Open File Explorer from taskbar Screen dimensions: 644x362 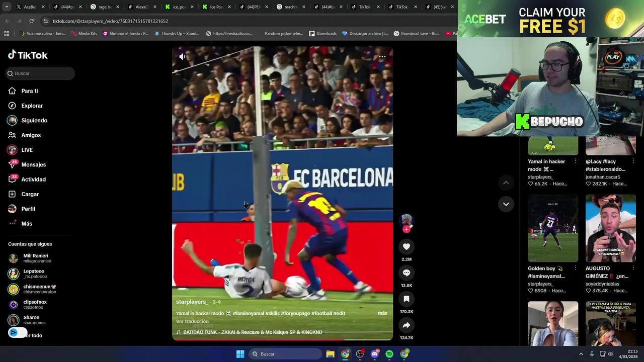coord(330,354)
